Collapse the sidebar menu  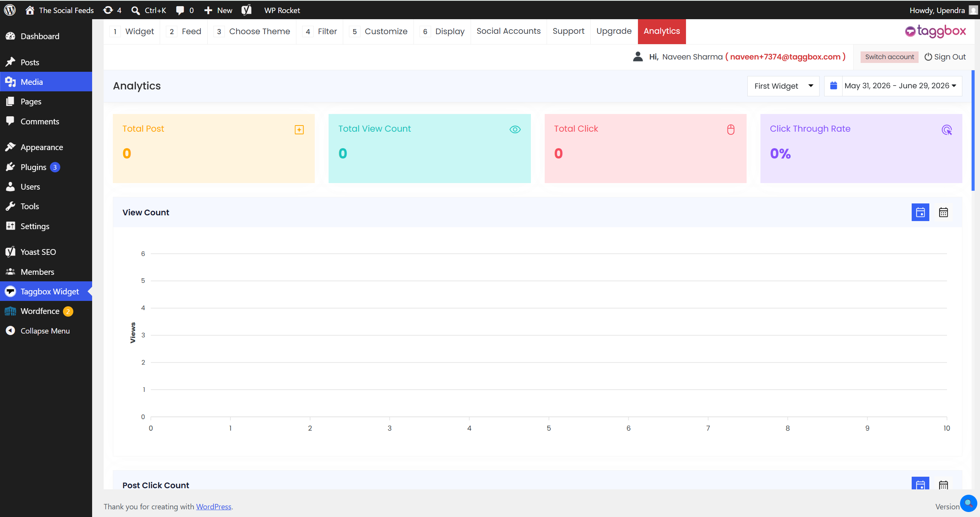click(46, 331)
